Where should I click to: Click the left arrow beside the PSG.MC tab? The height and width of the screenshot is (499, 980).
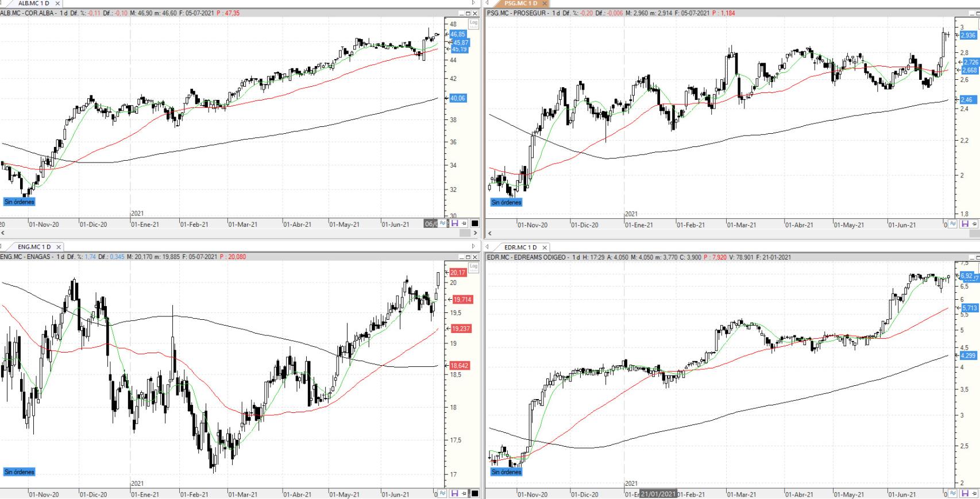point(488,3)
